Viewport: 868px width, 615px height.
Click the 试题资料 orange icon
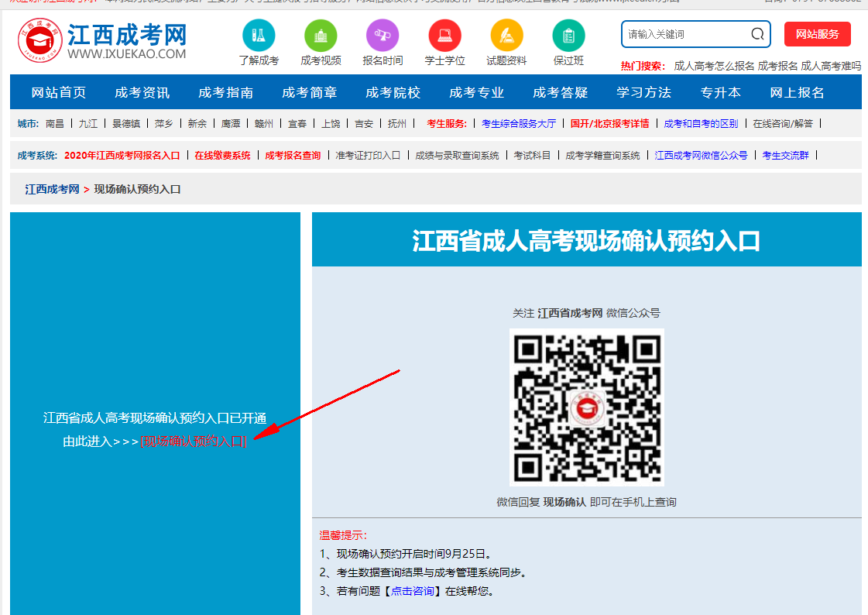click(x=506, y=36)
